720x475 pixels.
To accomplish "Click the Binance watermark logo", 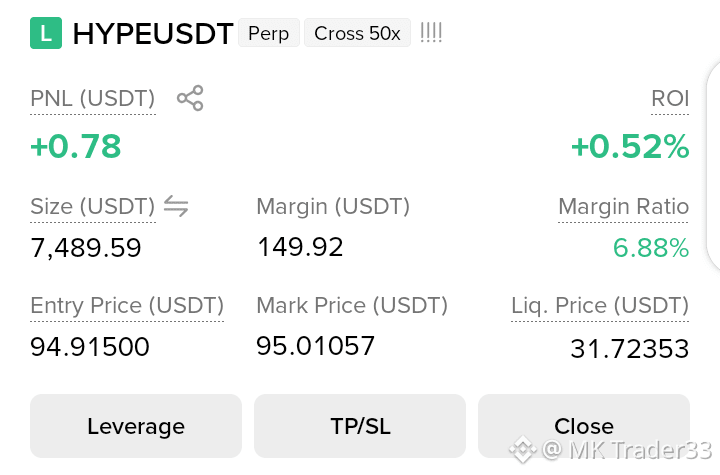I will click(522, 449).
